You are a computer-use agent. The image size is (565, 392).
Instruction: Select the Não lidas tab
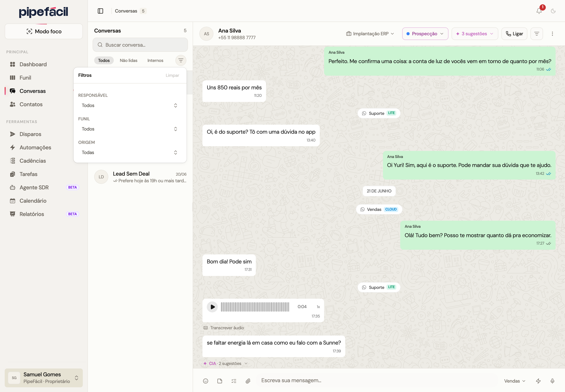click(128, 60)
